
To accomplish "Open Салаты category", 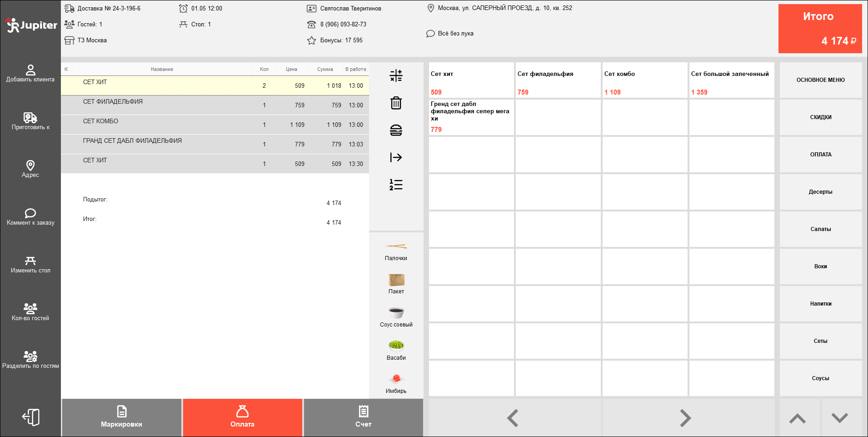I will pyautogui.click(x=821, y=229).
